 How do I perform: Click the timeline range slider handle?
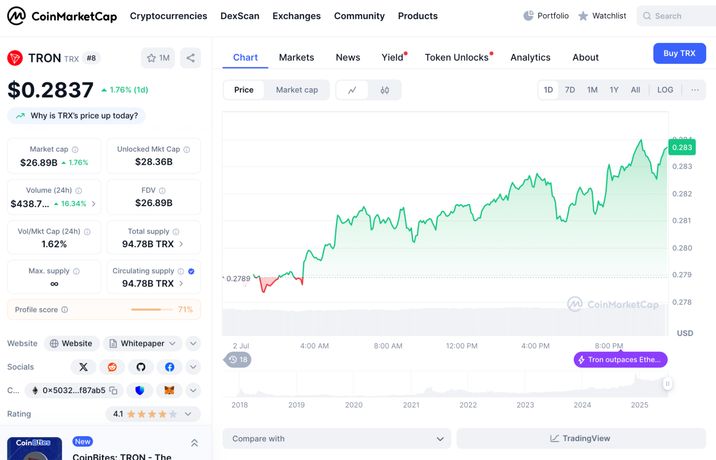[x=667, y=384]
